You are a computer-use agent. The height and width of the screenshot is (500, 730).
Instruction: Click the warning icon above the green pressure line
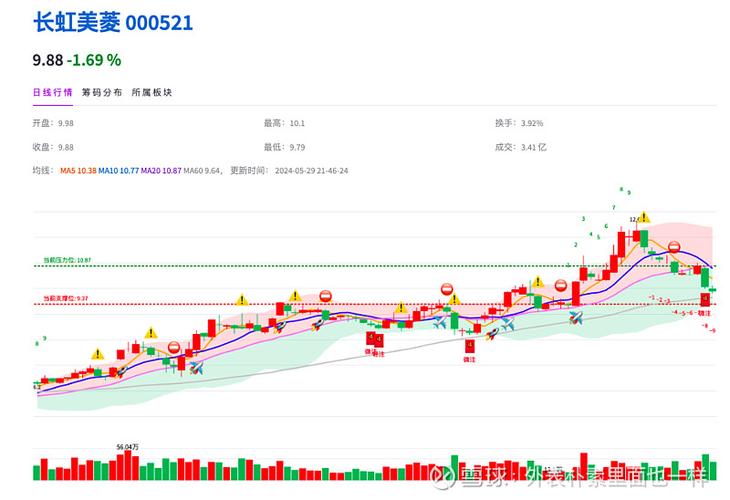pyautogui.click(x=644, y=217)
